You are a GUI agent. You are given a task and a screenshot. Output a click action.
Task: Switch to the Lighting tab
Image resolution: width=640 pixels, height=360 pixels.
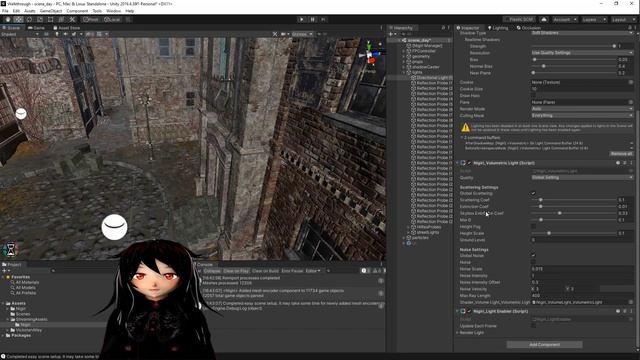(x=498, y=28)
